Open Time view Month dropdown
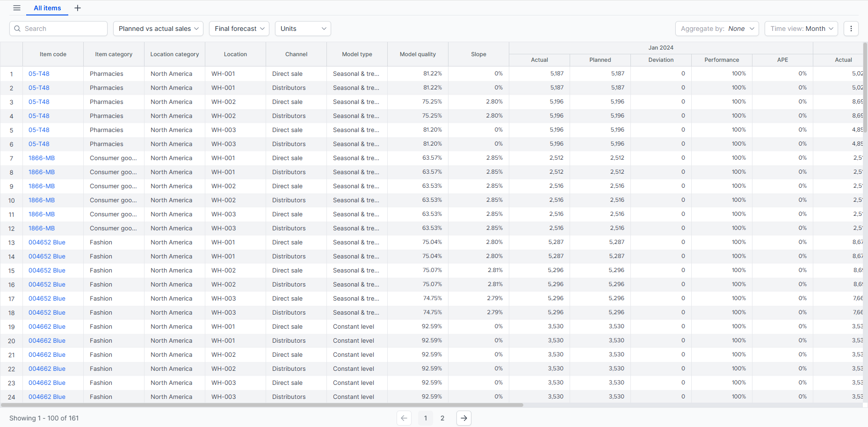Image resolution: width=868 pixels, height=427 pixels. click(x=801, y=29)
